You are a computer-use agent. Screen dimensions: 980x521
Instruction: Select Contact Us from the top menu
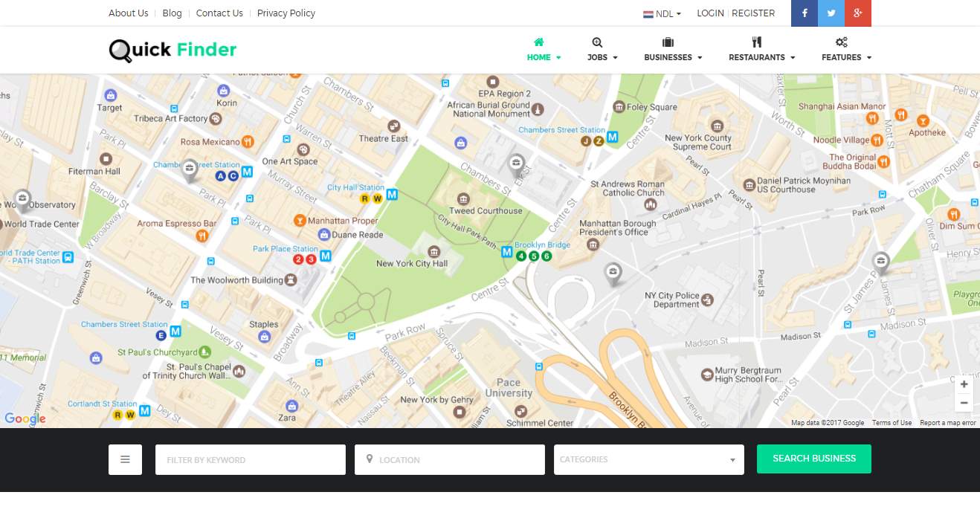point(219,13)
